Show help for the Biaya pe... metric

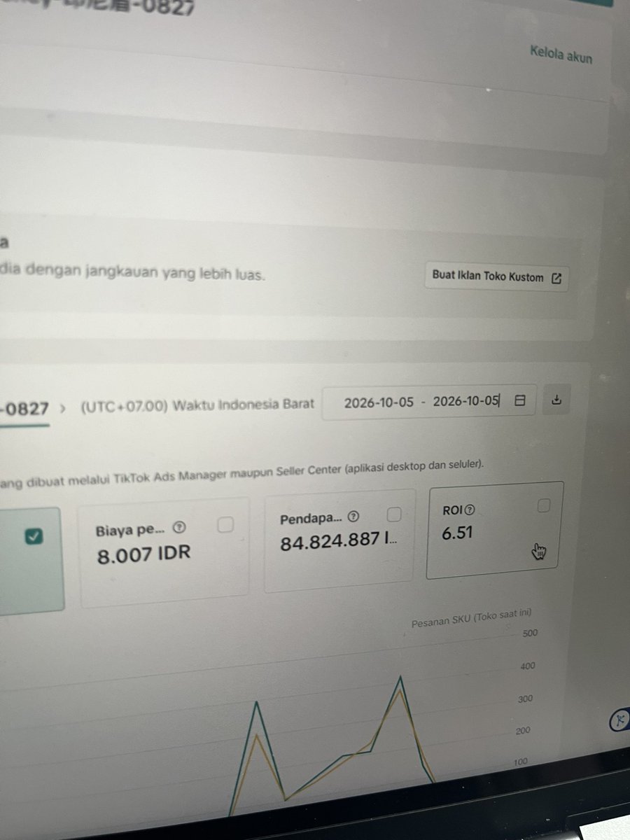[181, 528]
